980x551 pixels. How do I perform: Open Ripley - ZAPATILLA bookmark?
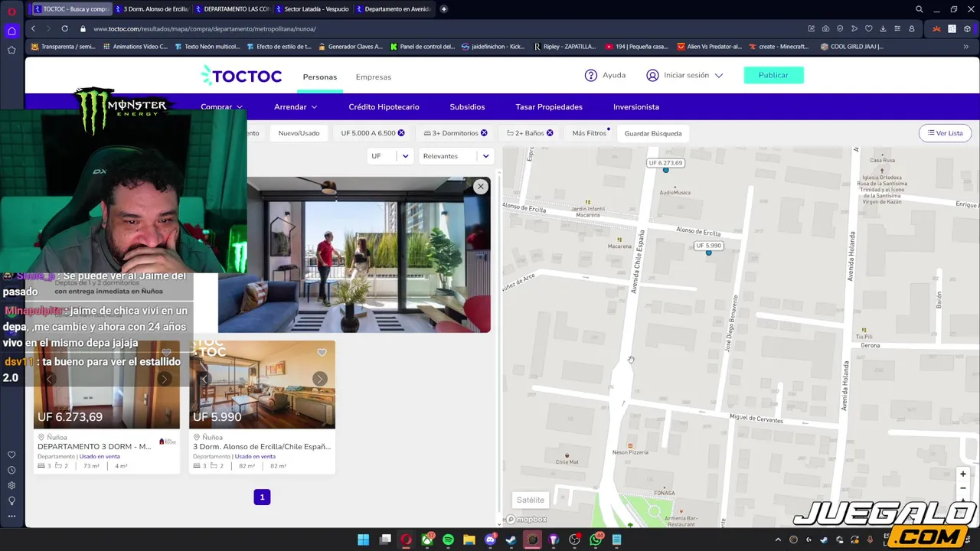point(564,47)
